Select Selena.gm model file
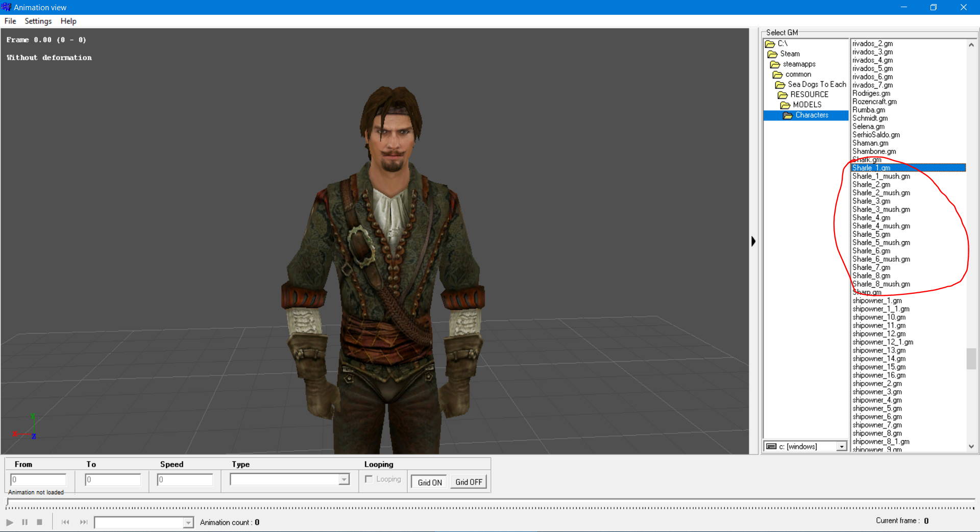Screen dimensions: 980x532 pyautogui.click(x=868, y=126)
